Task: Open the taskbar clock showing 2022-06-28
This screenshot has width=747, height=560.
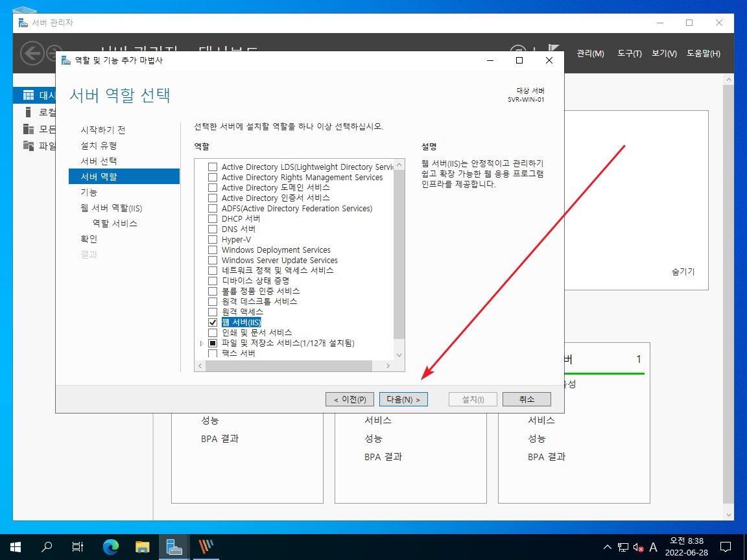Action: click(x=687, y=546)
